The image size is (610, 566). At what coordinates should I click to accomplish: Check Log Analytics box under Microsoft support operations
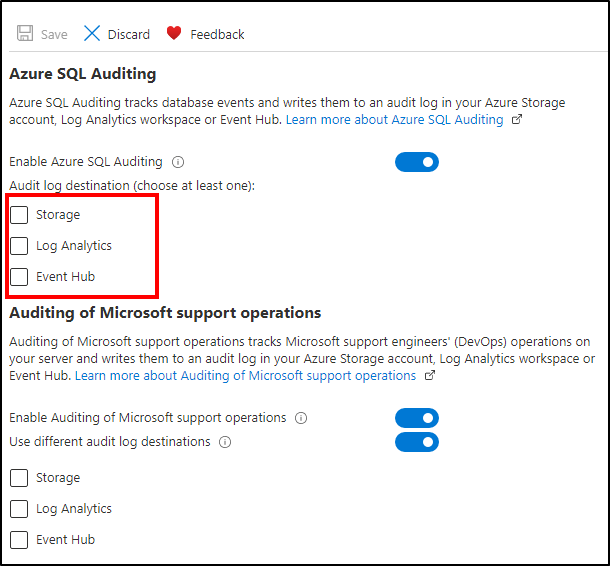pos(19,509)
